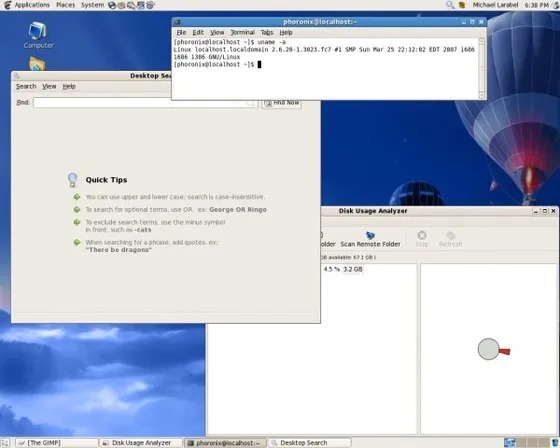Open the terminal View menu

point(217,33)
